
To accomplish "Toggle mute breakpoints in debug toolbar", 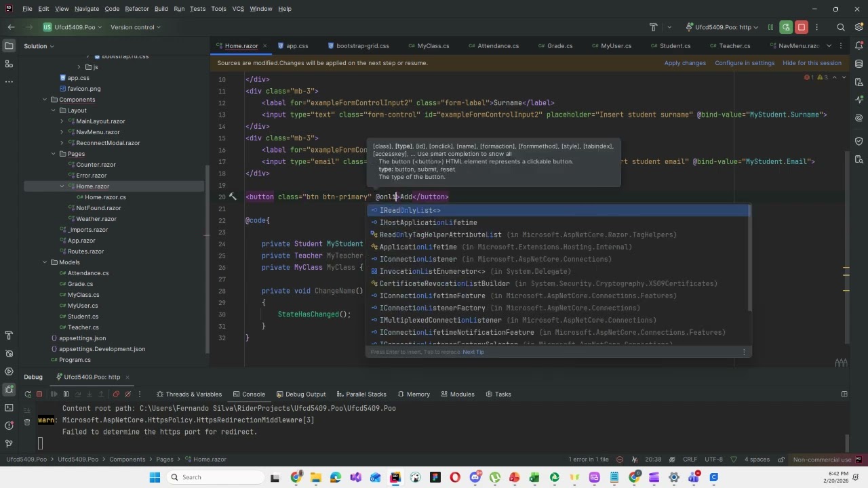I will [129, 394].
